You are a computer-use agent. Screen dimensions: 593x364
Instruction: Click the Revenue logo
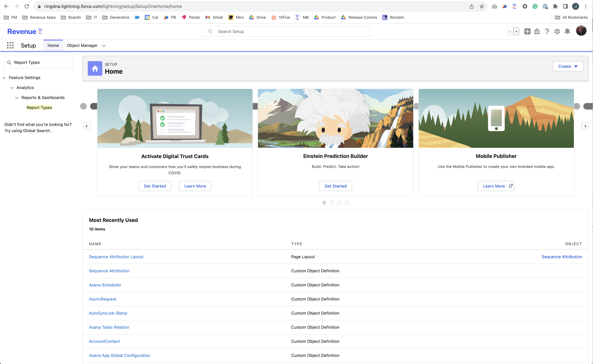(25, 31)
